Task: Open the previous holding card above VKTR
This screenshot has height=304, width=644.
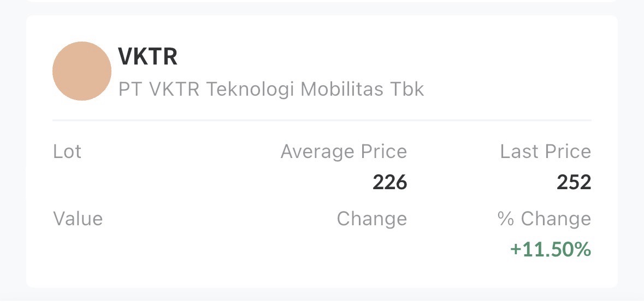Action: tap(322, 1)
